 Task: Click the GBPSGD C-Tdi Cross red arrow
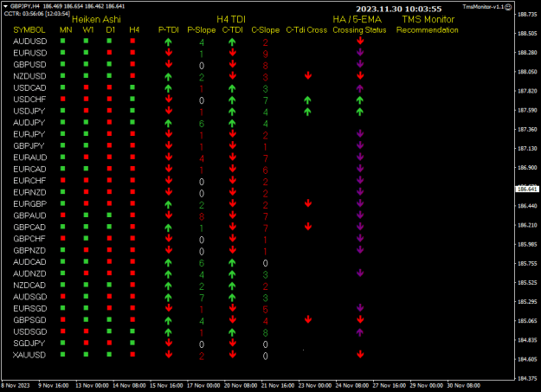[x=308, y=319]
